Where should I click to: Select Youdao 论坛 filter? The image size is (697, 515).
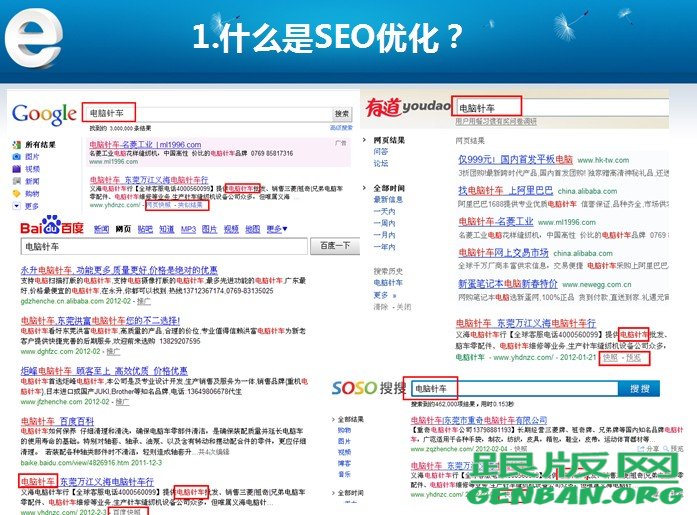tap(381, 164)
